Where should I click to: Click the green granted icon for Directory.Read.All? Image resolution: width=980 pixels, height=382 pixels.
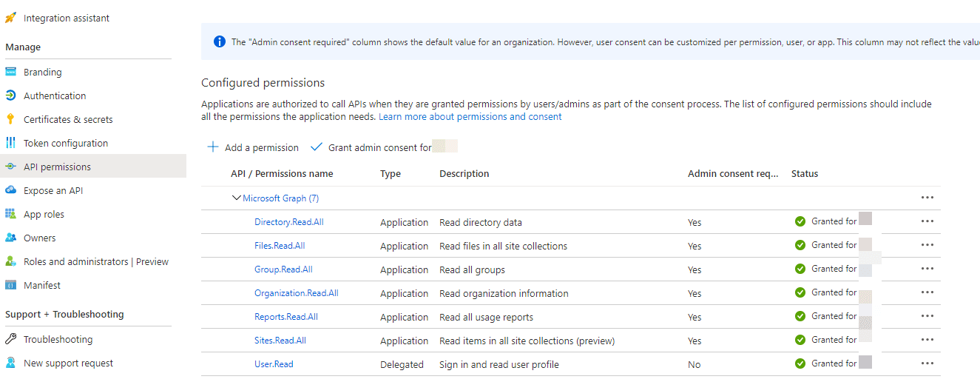point(800,221)
